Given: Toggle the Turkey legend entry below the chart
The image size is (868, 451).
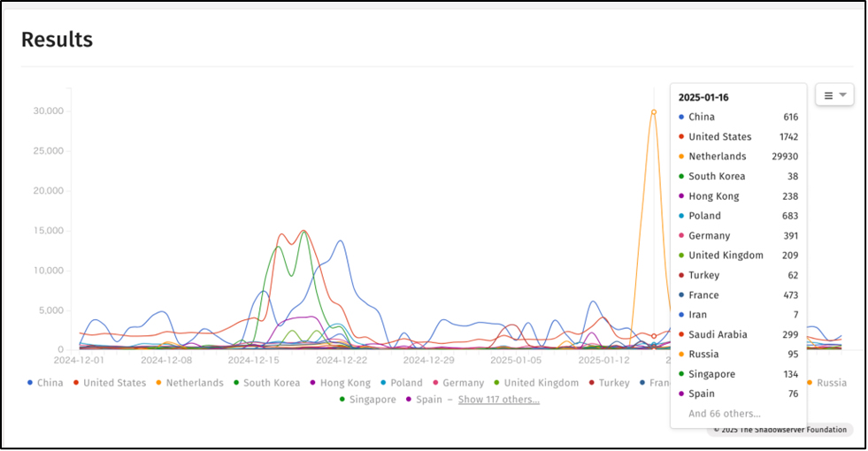Looking at the screenshot, I should pos(613,383).
